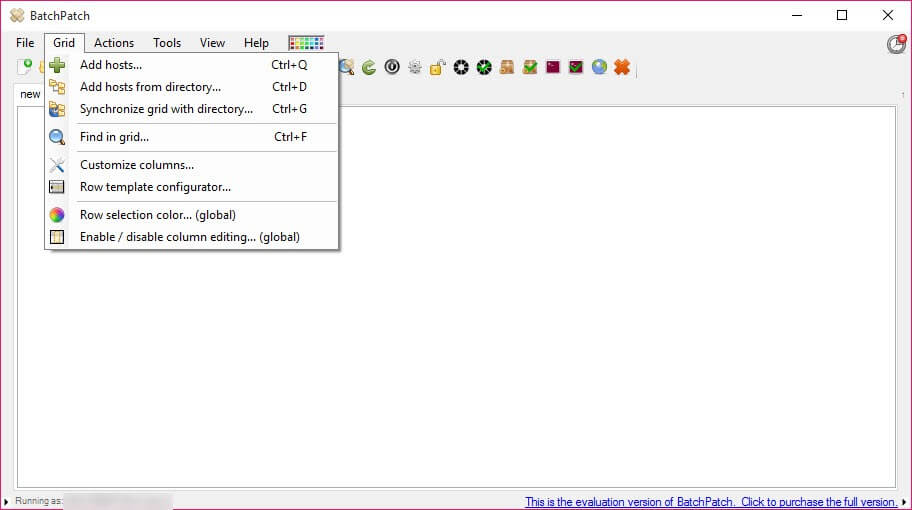Minimize the BatchPatch window
912x510 pixels.
point(797,15)
